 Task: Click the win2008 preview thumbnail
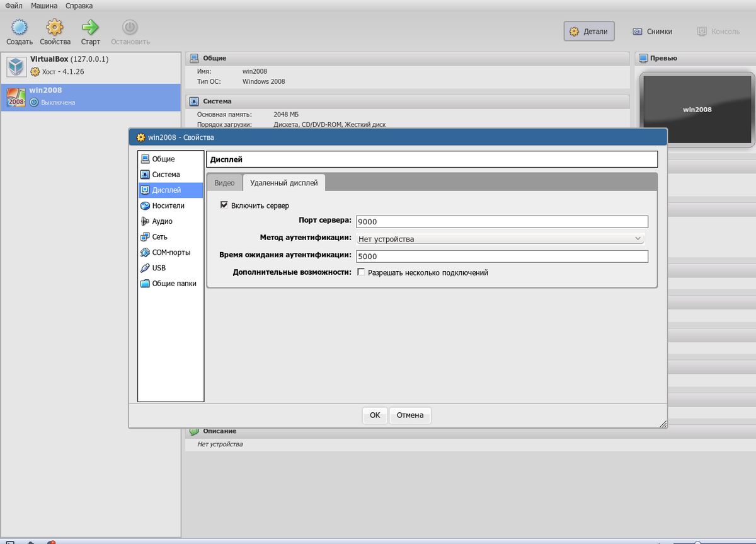(697, 108)
